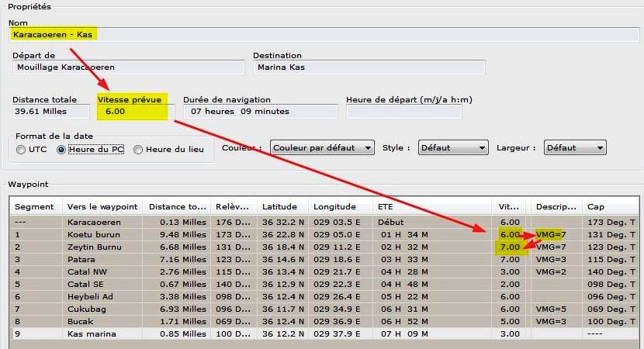Viewport: 644px width, 349px height.
Task: Select the Heure du PC radio button
Action: coord(61,150)
